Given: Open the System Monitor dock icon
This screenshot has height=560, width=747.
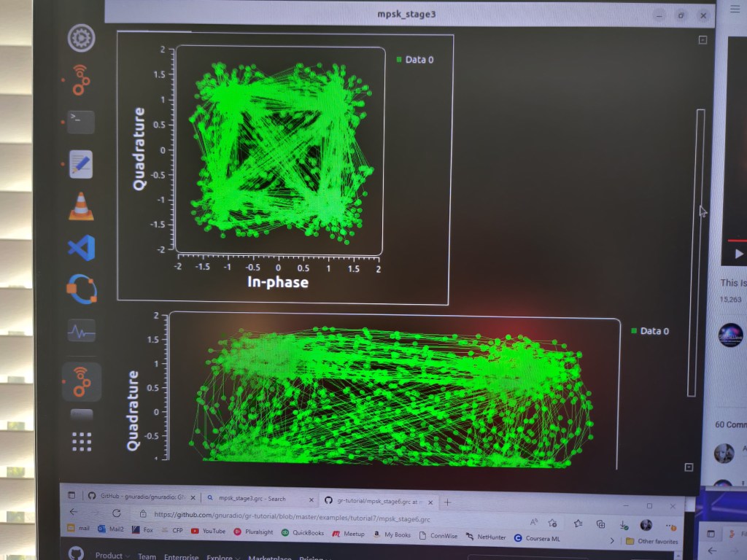Looking at the screenshot, I should point(81,332).
